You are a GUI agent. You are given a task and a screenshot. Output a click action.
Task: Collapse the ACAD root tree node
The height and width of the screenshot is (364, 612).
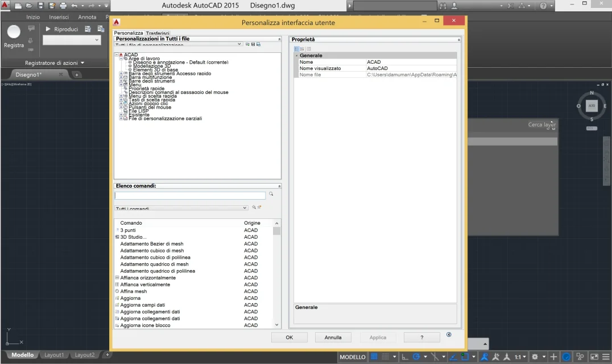117,55
